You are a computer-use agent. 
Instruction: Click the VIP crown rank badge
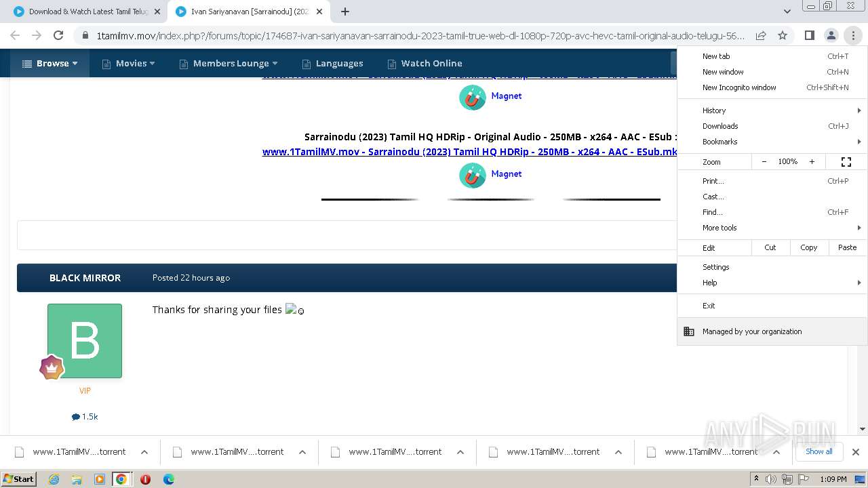(x=52, y=367)
